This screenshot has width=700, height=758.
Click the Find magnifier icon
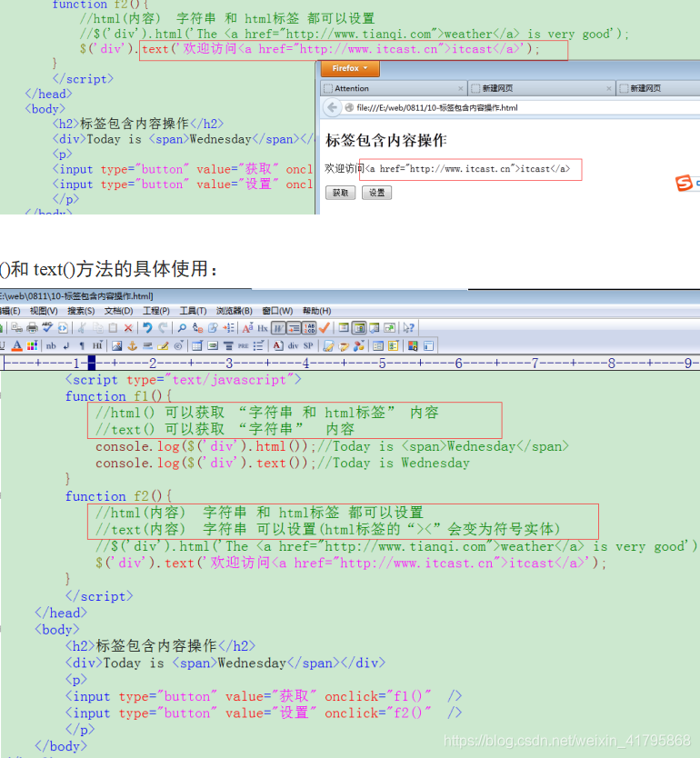(182, 328)
